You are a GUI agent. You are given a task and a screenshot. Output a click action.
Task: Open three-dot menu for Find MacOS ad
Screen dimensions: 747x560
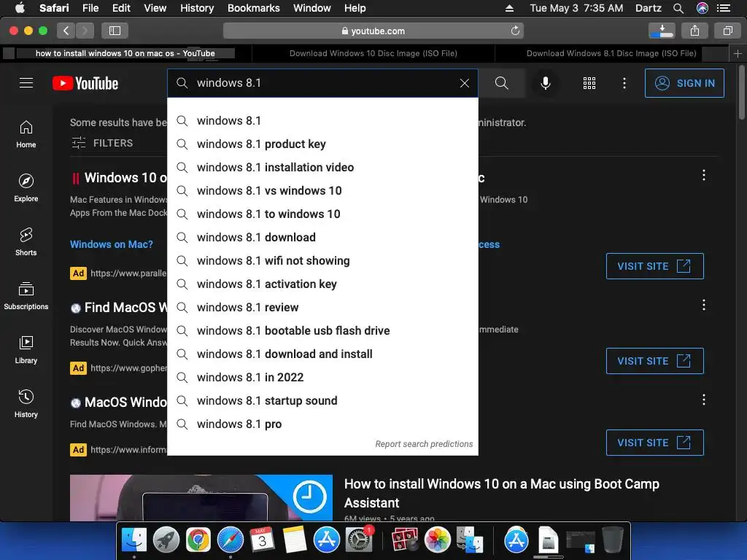[x=704, y=305]
